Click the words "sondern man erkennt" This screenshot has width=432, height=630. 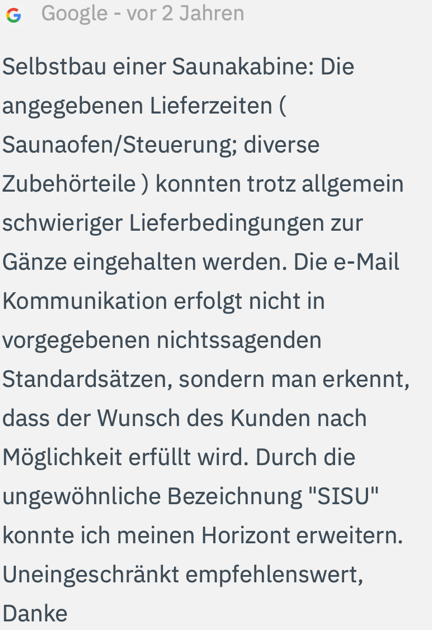click(294, 379)
